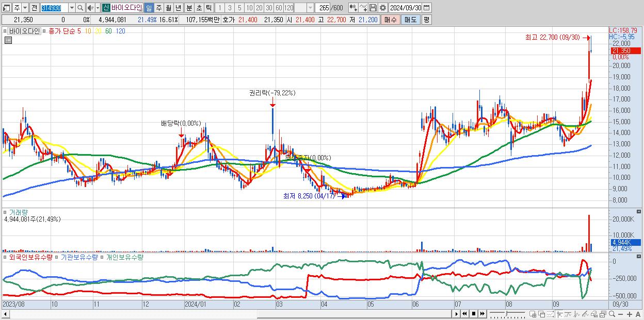Click the candlestick chart tools icon

tap(353, 8)
